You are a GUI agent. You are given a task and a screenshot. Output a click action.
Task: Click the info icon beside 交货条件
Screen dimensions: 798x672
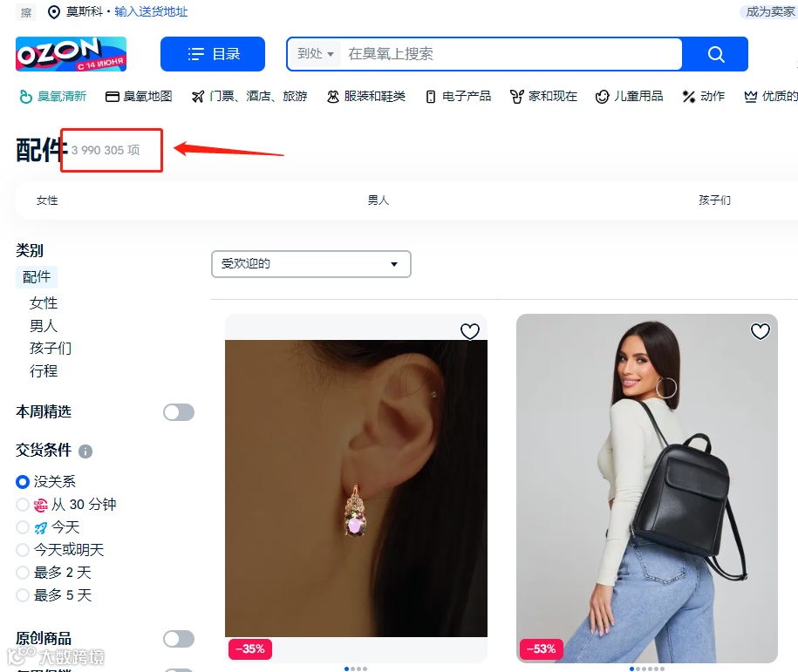point(85,451)
